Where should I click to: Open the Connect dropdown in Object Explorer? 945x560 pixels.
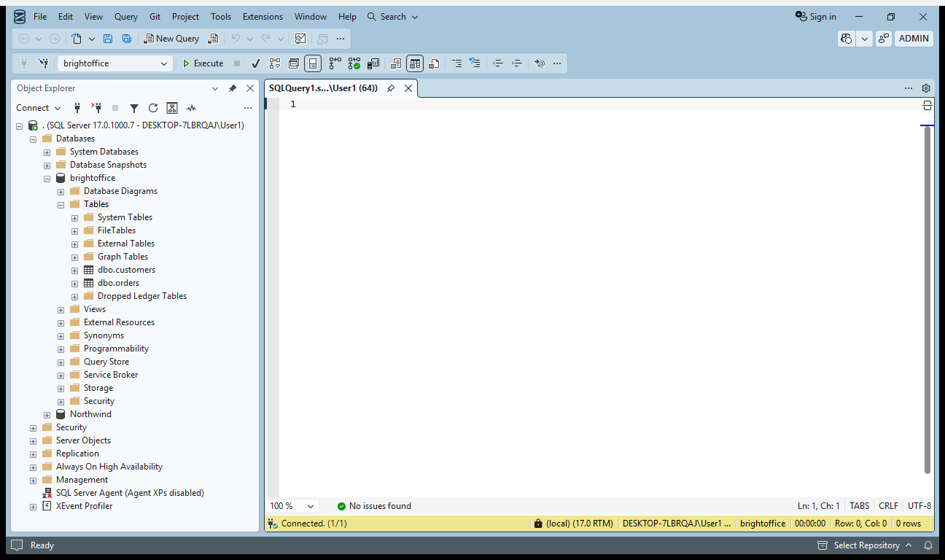(x=39, y=108)
